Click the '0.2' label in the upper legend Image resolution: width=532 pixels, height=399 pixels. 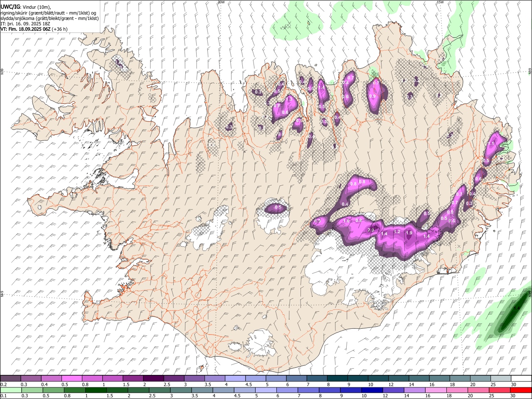click(4, 384)
